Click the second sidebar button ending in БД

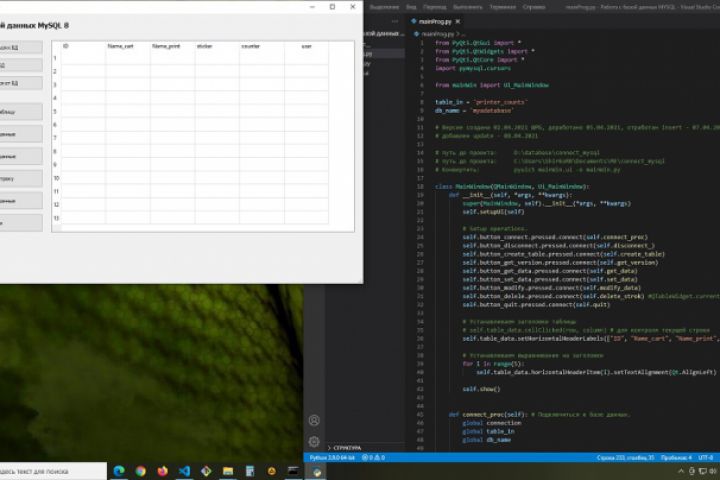point(21,65)
